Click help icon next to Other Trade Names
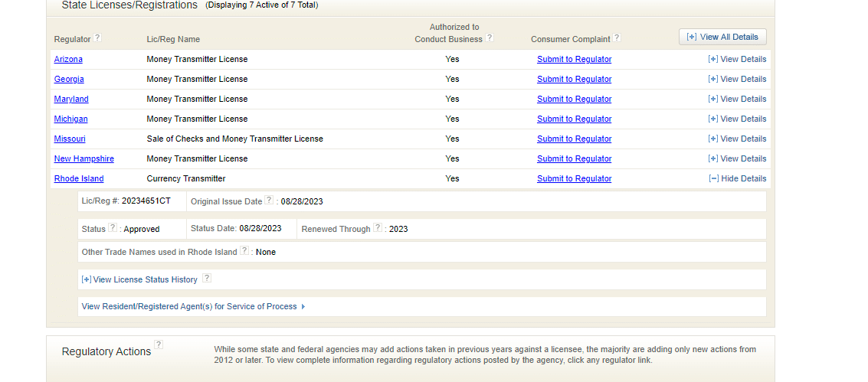 (x=244, y=250)
